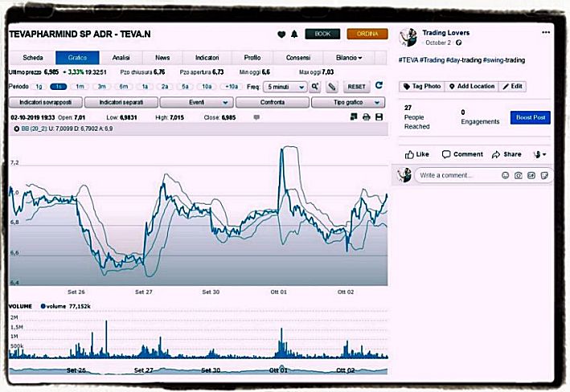Open Indicatori separati menu
Image resolution: width=570 pixels, height=392 pixels.
point(121,103)
